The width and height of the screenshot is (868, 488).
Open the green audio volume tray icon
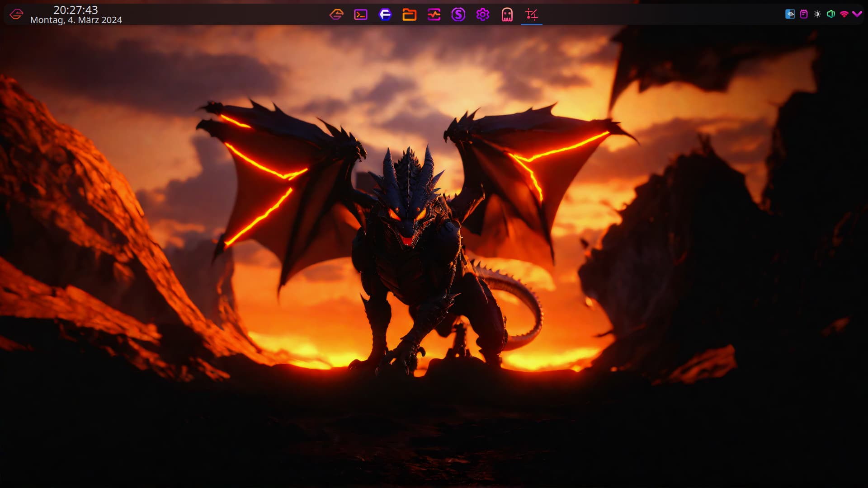[831, 14]
